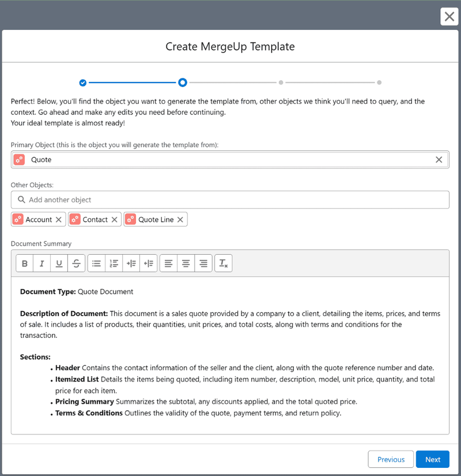Insert a numbered list
This screenshot has height=476, width=461.
(x=114, y=263)
